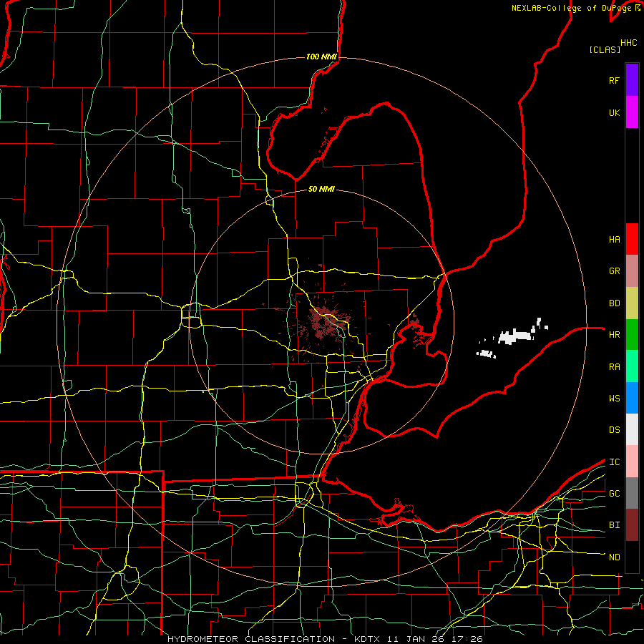Click the small white echo southwest of large one
The height and width of the screenshot is (644, 644).
click(x=487, y=353)
